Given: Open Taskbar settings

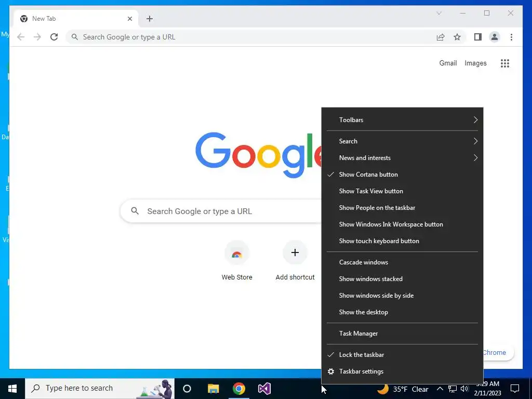Looking at the screenshot, I should 402,371.
